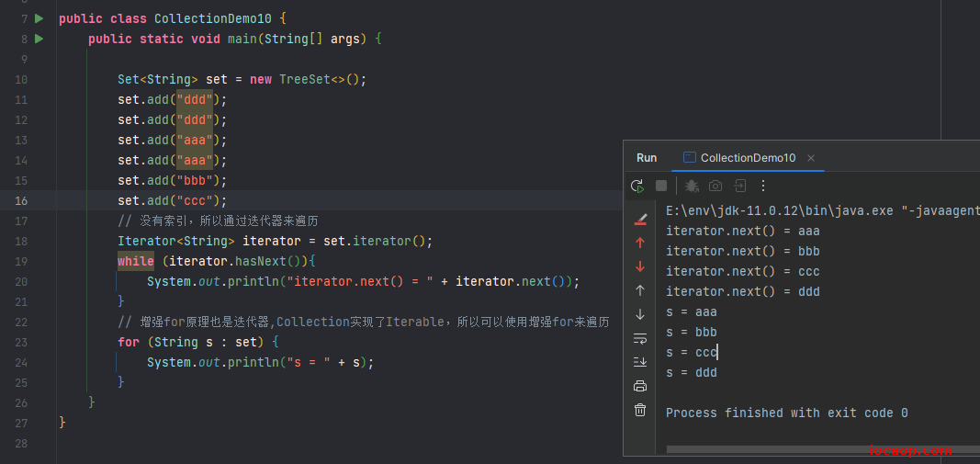Click console line 'iterator.next() = bbb'
This screenshot has height=464, width=980.
[x=742, y=251]
